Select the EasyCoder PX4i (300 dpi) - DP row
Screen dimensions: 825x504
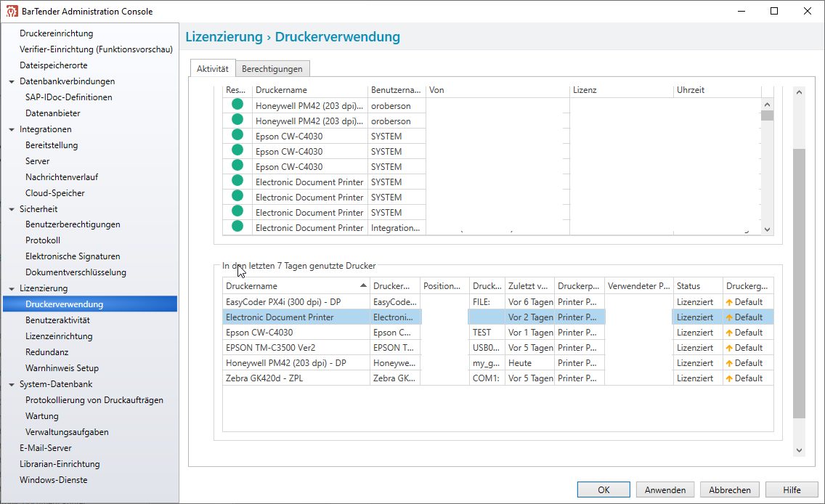coord(497,302)
